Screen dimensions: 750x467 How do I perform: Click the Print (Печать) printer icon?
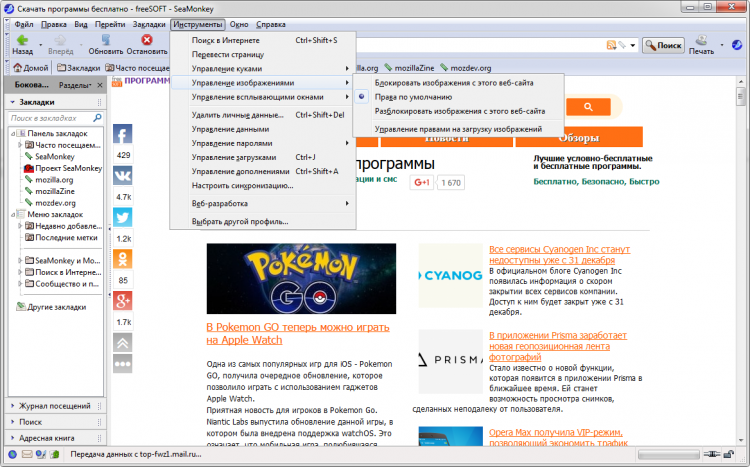[x=701, y=40]
